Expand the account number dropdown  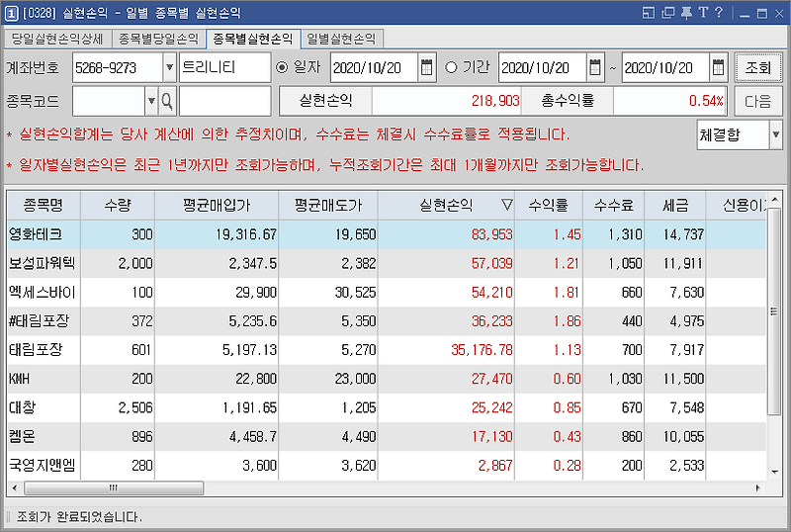[x=170, y=67]
